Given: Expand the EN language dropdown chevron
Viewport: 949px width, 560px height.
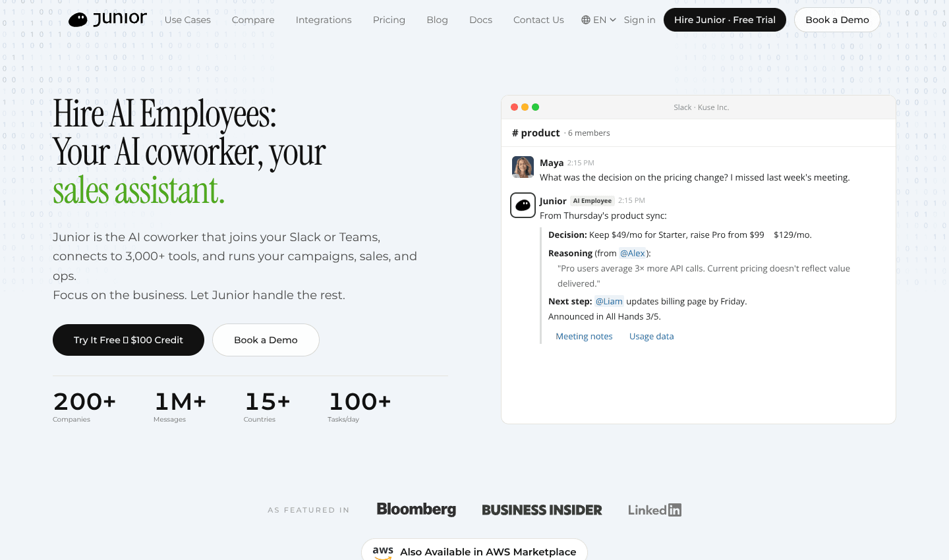Looking at the screenshot, I should pos(613,20).
